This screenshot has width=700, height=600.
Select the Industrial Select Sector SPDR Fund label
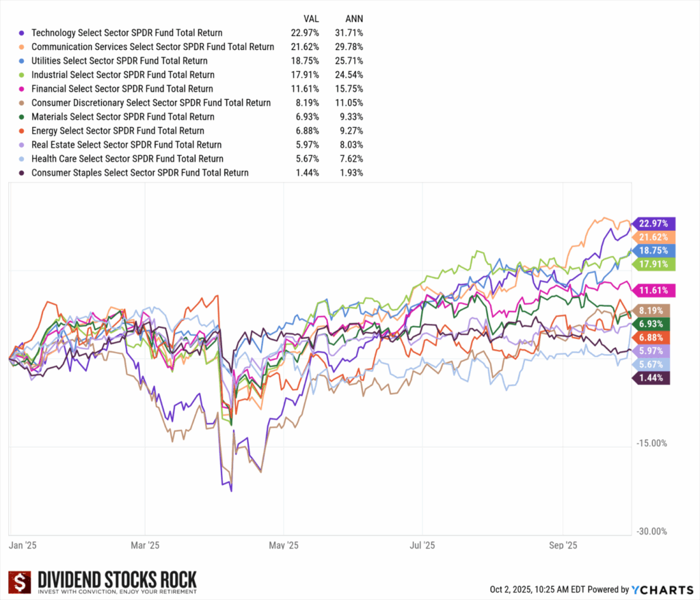click(x=122, y=75)
